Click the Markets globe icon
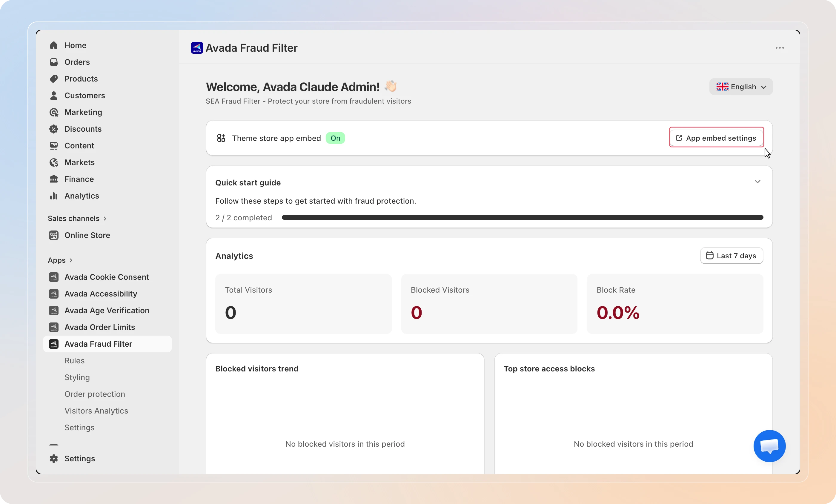The height and width of the screenshot is (504, 836). [x=54, y=162]
